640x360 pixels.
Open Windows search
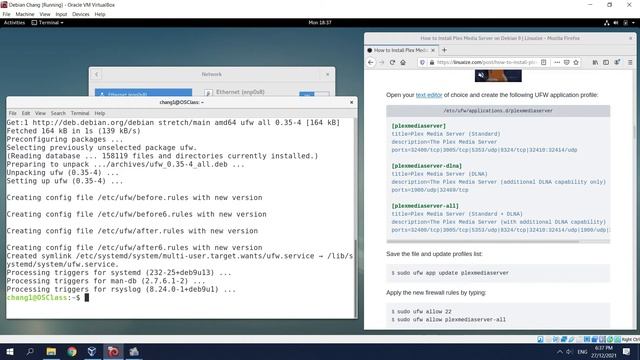click(30, 351)
